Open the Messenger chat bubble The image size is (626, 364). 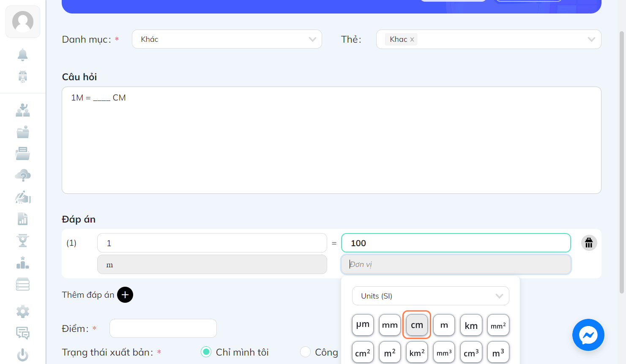pos(588,335)
